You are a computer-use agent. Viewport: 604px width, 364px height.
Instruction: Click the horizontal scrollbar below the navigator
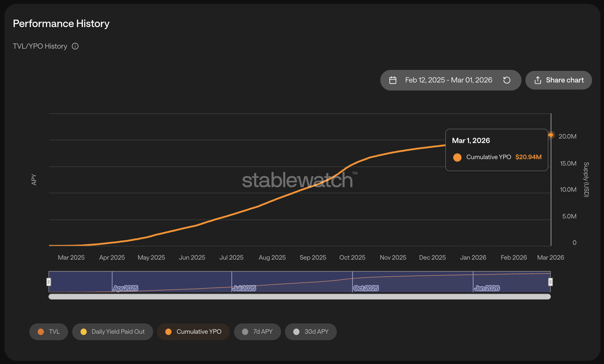(299, 297)
